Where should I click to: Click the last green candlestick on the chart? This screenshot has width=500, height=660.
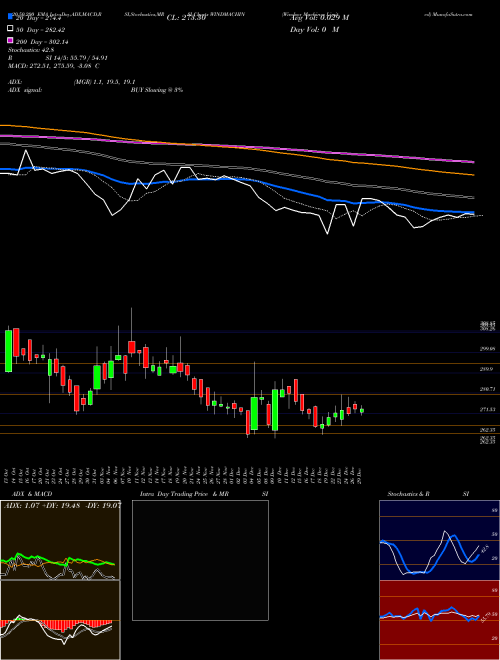point(362,411)
